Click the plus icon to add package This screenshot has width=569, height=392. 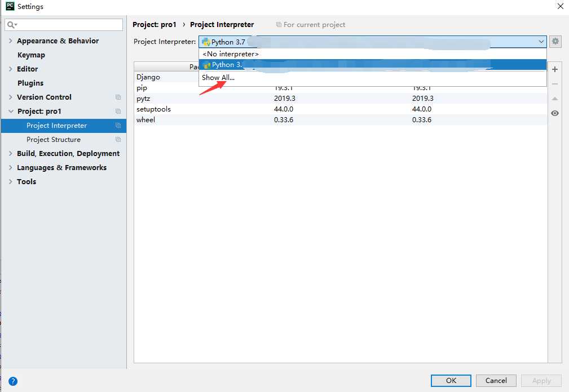point(555,69)
